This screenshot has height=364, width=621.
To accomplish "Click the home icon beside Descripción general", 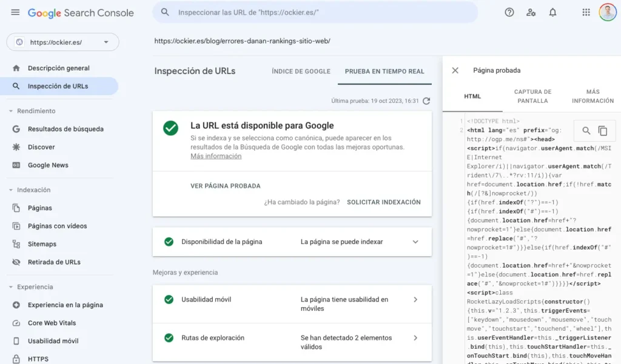I will pos(16,68).
